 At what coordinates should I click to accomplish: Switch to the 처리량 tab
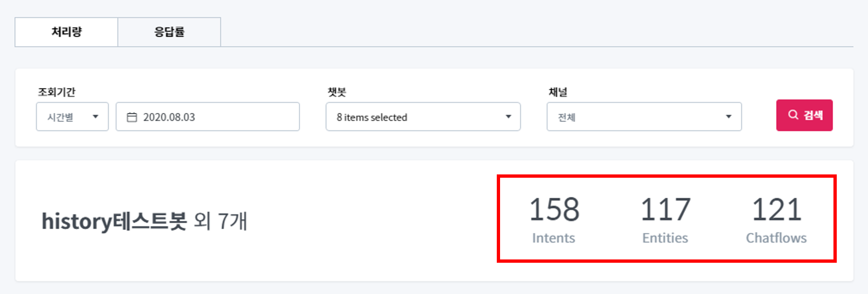[x=66, y=32]
